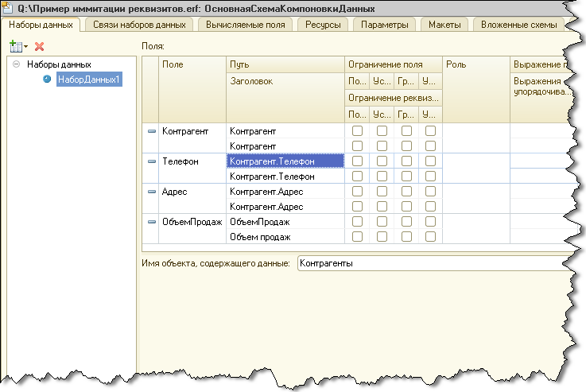Toggle last restriction checkbox in Телефон row
Image resolution: width=586 pixels, height=392 pixels.
point(430,161)
